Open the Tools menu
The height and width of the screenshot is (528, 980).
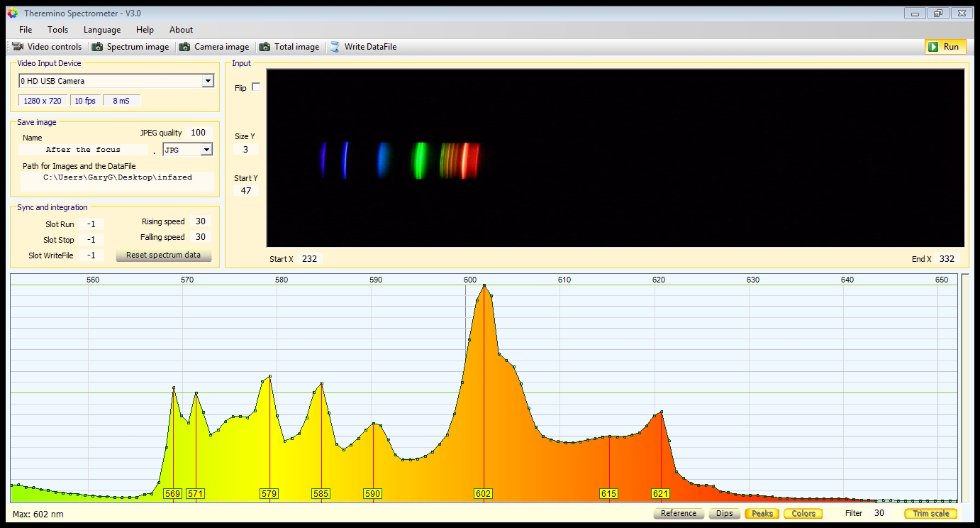coord(57,30)
